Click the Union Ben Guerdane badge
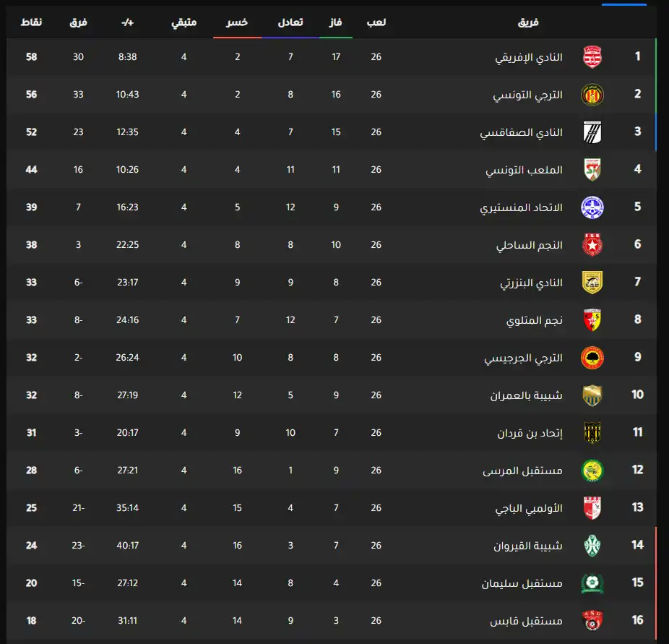Image resolution: width=669 pixels, height=644 pixels. (592, 395)
